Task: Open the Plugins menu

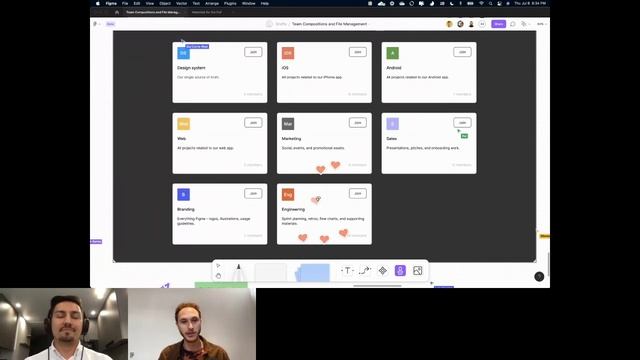Action: pos(230,3)
